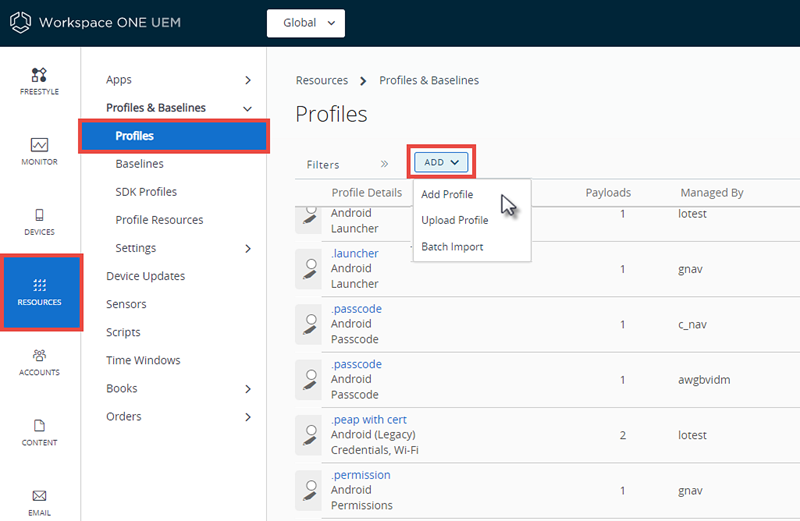Open Time Windows in the navigation

click(143, 360)
